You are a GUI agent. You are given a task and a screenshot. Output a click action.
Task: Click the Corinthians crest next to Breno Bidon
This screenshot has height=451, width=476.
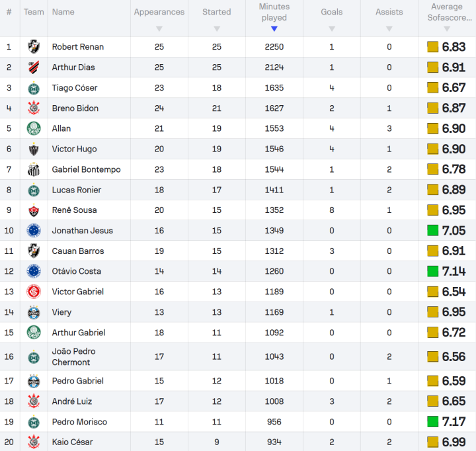(x=34, y=108)
